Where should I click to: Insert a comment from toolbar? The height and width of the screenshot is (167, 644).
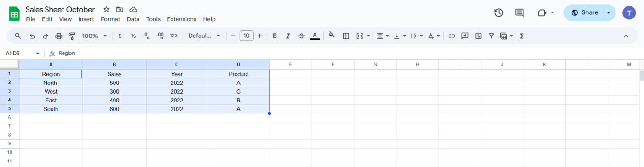pos(465,36)
